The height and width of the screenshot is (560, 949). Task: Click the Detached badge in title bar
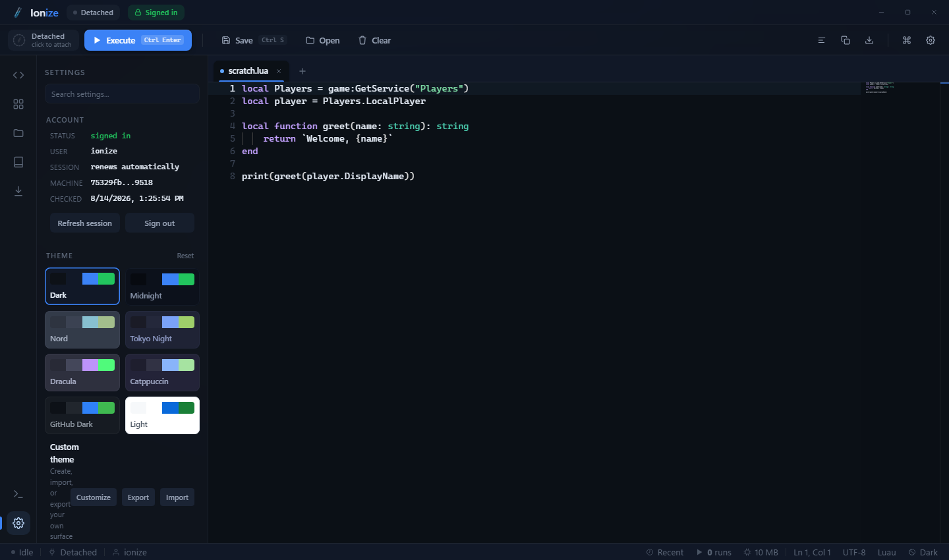tap(93, 13)
